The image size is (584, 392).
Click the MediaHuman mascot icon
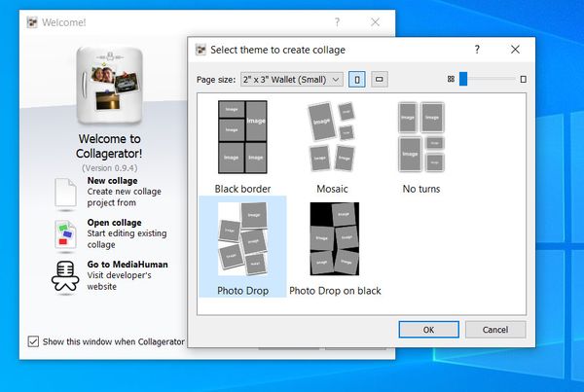65,276
